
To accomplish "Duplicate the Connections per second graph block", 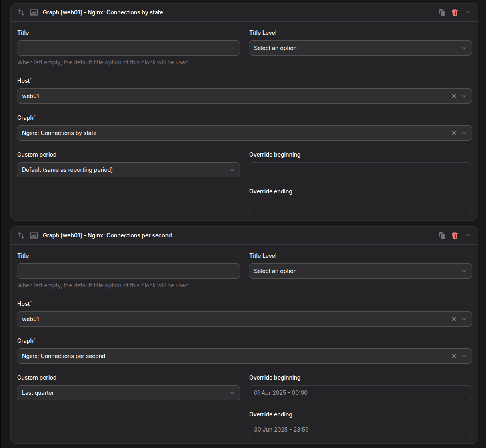I will [x=442, y=235].
